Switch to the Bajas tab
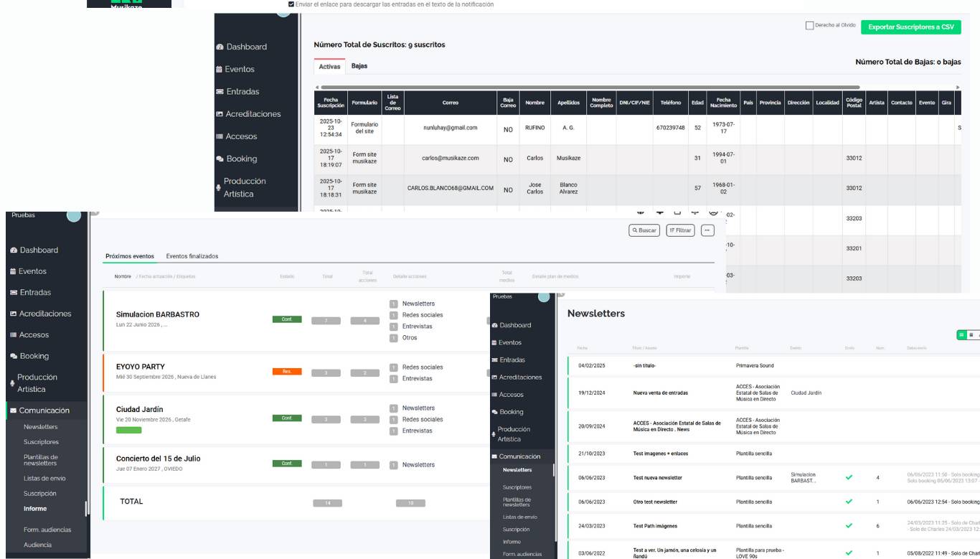 (359, 66)
